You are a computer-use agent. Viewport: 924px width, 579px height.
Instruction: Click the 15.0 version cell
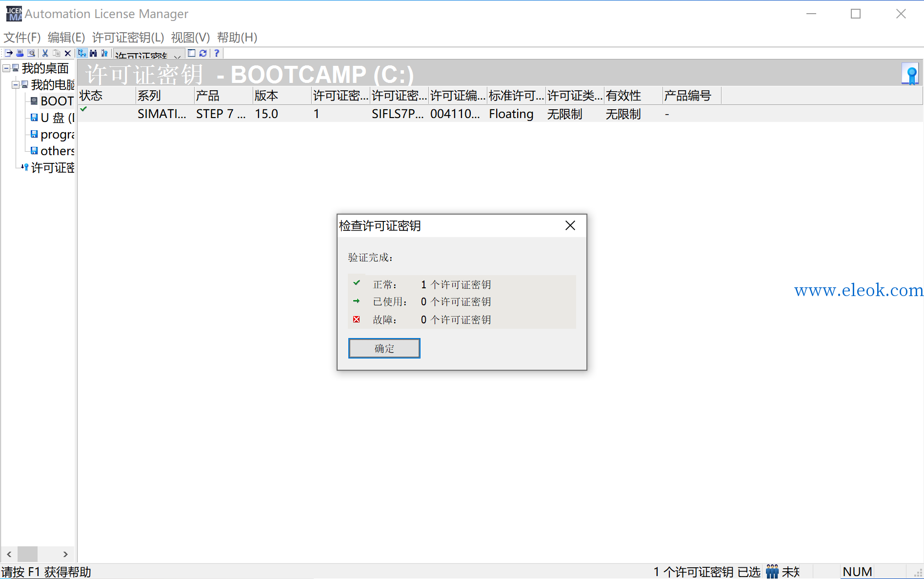click(x=266, y=114)
